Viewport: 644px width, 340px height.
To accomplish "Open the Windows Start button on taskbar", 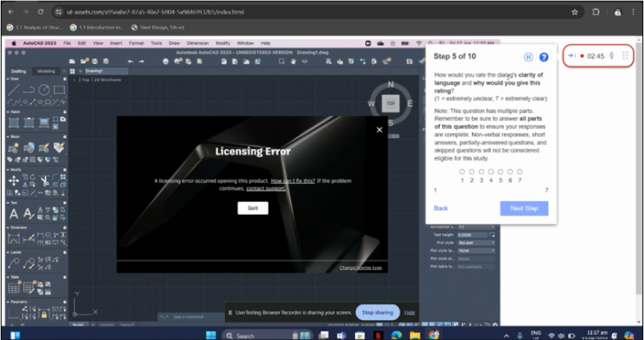I will (x=211, y=335).
